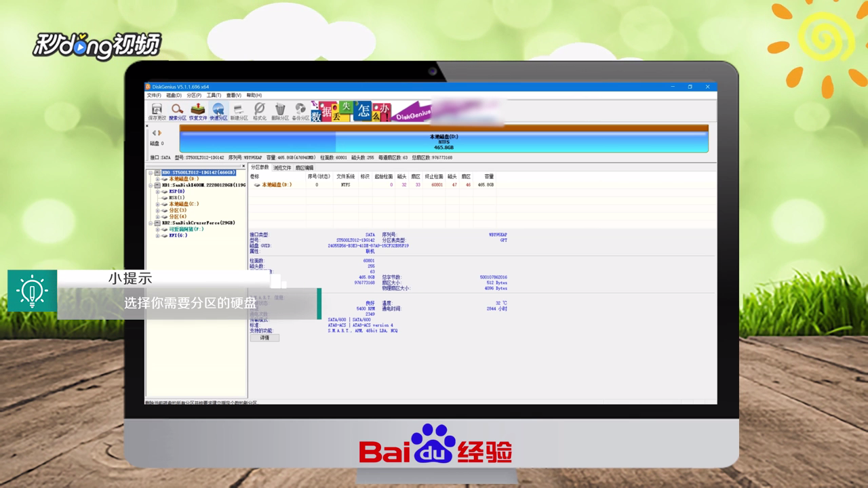Switch to the 扇区编辑 tab
Viewport: 868px width, 488px height.
tap(304, 167)
